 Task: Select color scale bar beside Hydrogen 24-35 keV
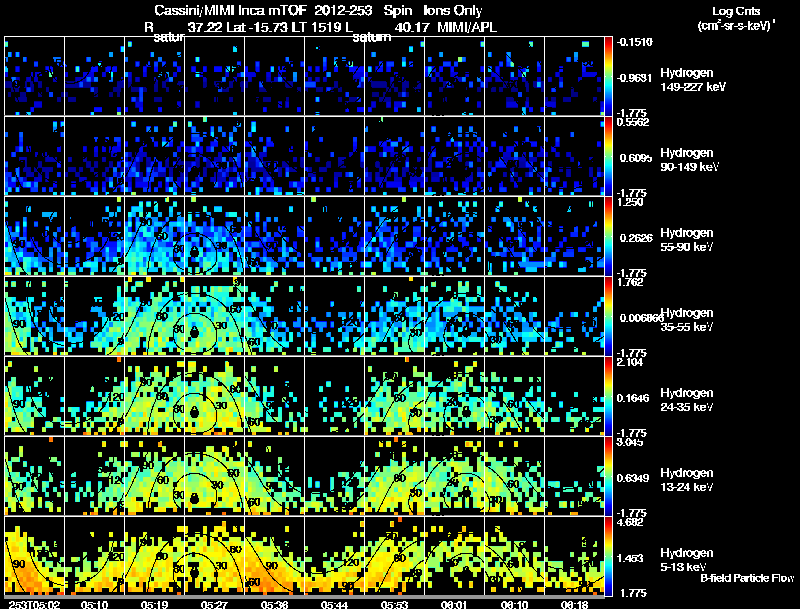click(x=608, y=396)
